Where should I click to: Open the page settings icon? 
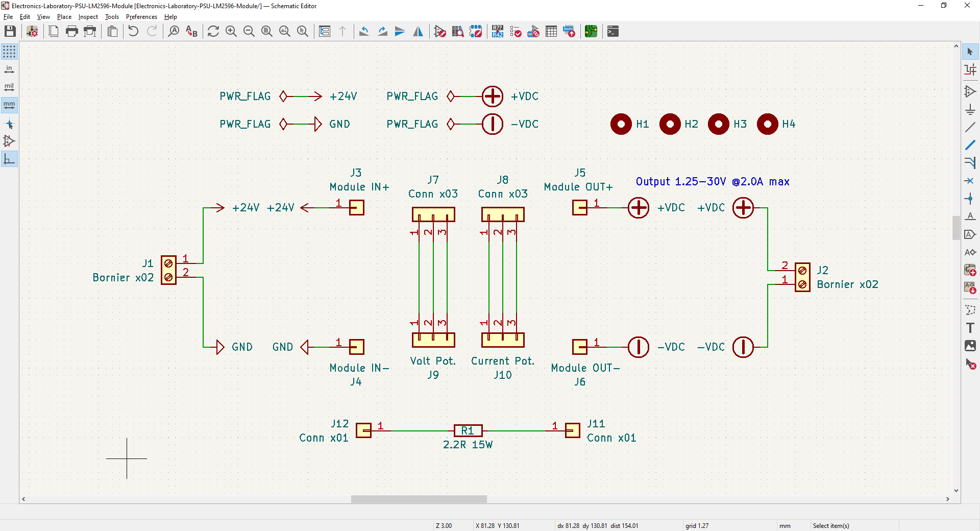[54, 31]
